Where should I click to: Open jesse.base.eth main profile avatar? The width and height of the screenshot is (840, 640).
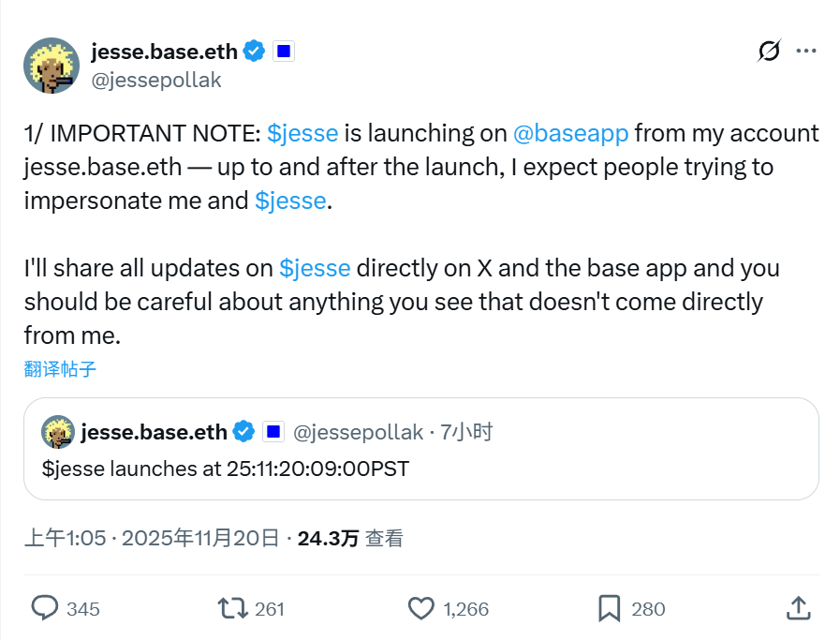tap(51, 67)
